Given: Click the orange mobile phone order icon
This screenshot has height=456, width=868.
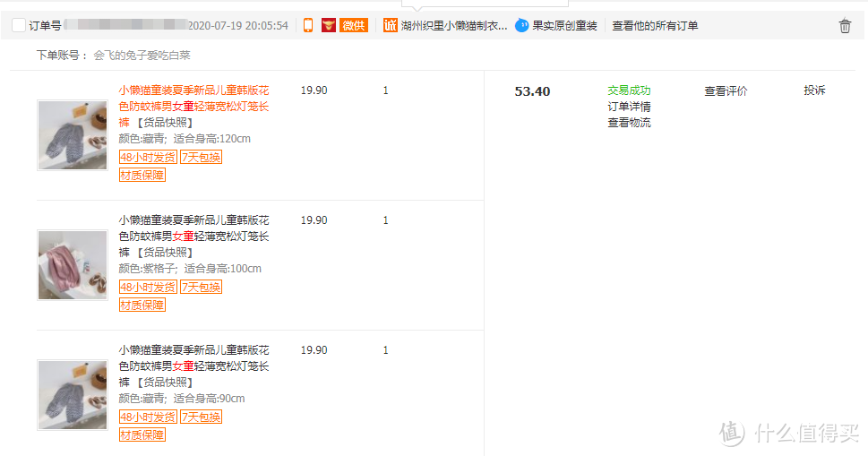Looking at the screenshot, I should [308, 25].
